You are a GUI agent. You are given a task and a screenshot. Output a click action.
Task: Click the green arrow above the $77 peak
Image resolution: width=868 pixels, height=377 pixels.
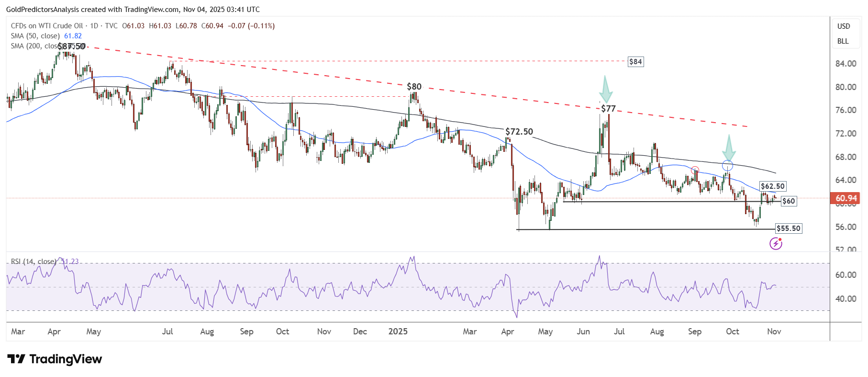point(605,89)
